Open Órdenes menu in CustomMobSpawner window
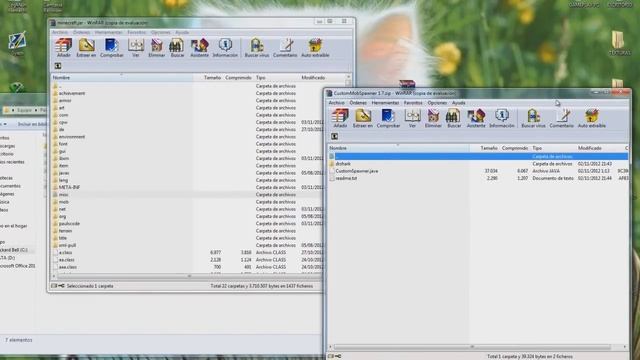Image resolution: width=640 pixels, height=360 pixels. [358, 103]
